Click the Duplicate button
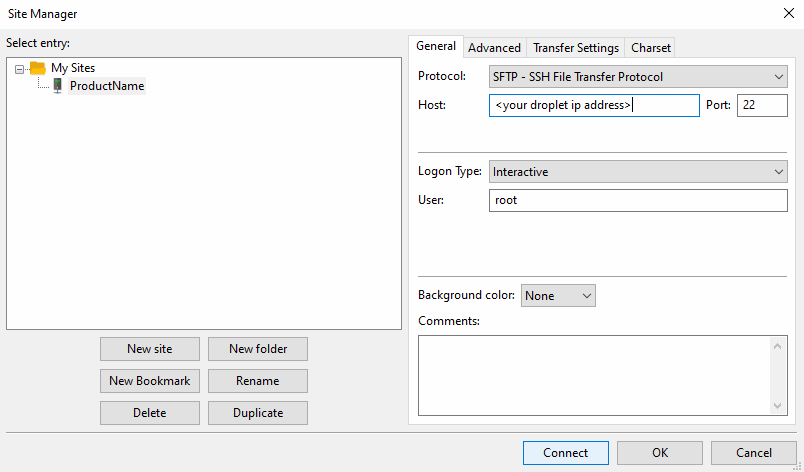The image size is (804, 472). [258, 413]
